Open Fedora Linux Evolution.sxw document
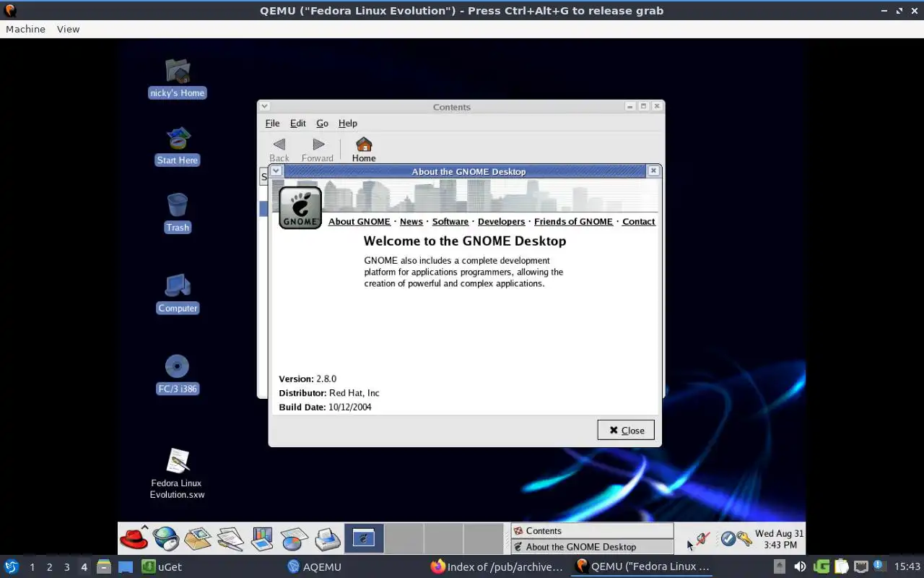924x578 pixels. point(178,473)
